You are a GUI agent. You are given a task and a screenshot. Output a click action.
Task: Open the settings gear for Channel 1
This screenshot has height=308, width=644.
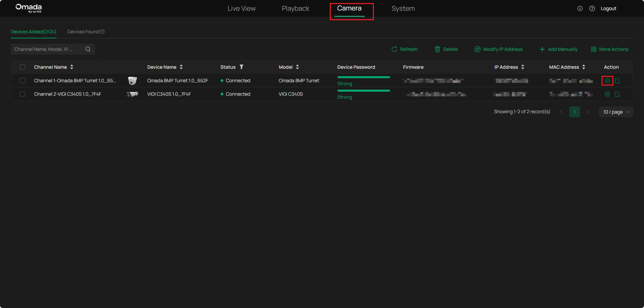point(607,80)
